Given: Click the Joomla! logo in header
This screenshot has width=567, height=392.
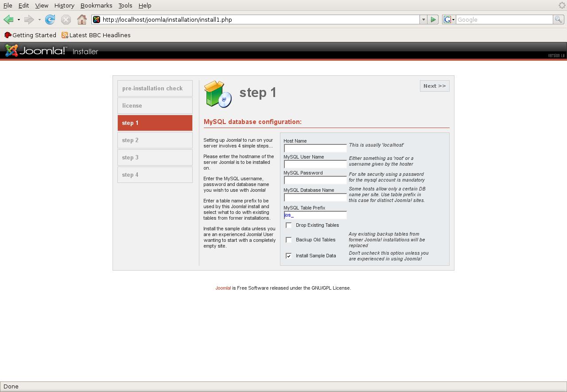Looking at the screenshot, I should (35, 51).
